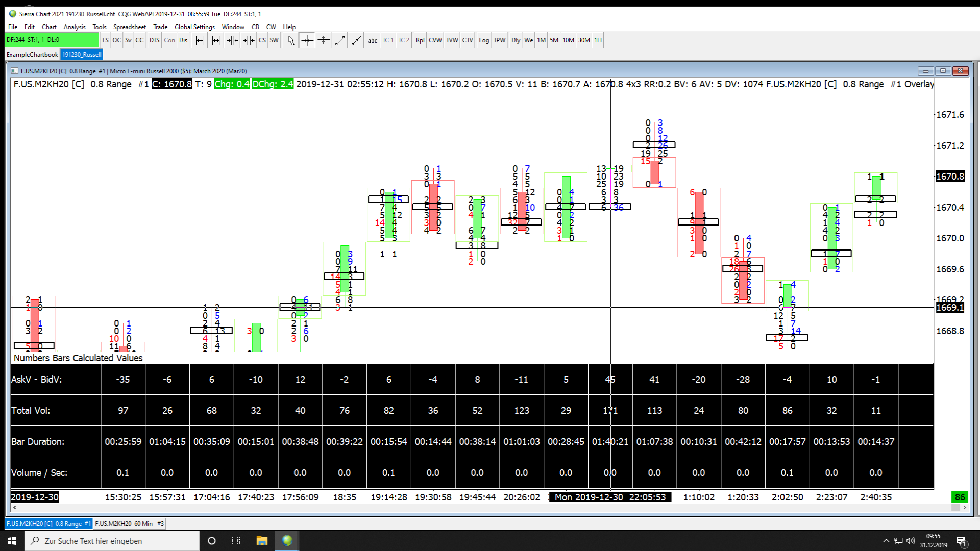The height and width of the screenshot is (551, 980).
Task: Click the 5M timeframe button
Action: click(554, 40)
